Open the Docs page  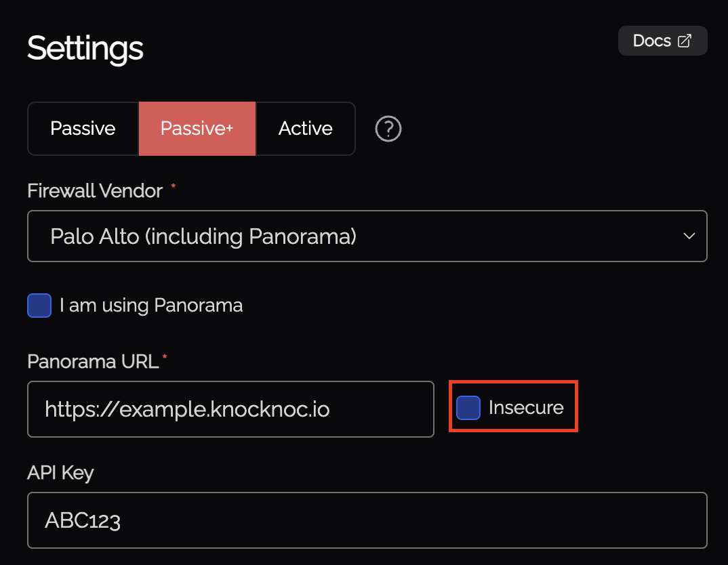(x=662, y=40)
